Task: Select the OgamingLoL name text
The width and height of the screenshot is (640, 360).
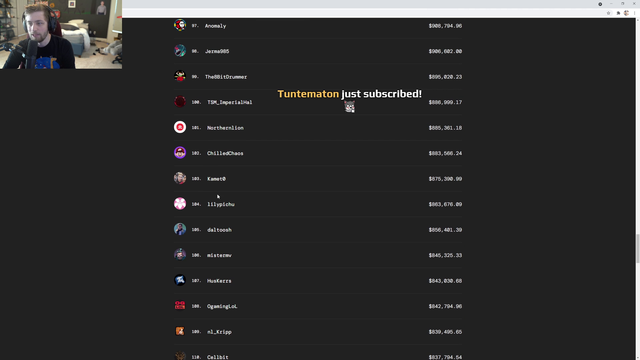Action: click(222, 307)
